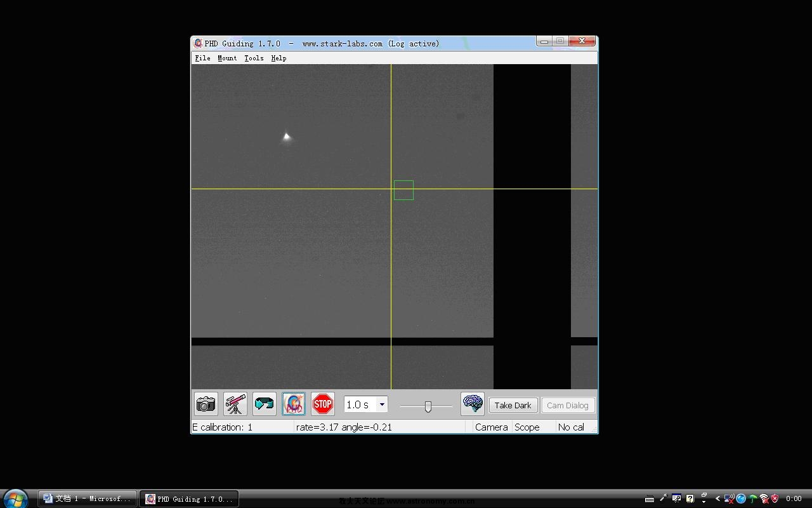Click the camera connect icon

206,404
